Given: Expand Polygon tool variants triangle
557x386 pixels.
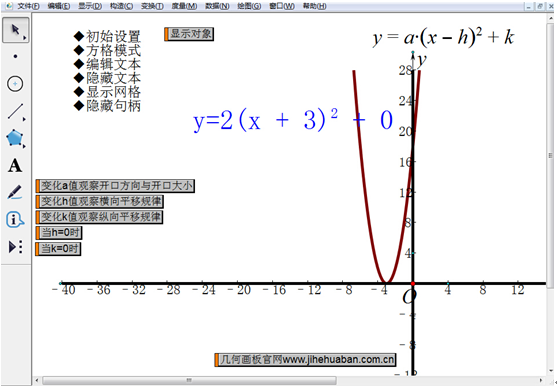Looking at the screenshot, I should [x=24, y=146].
